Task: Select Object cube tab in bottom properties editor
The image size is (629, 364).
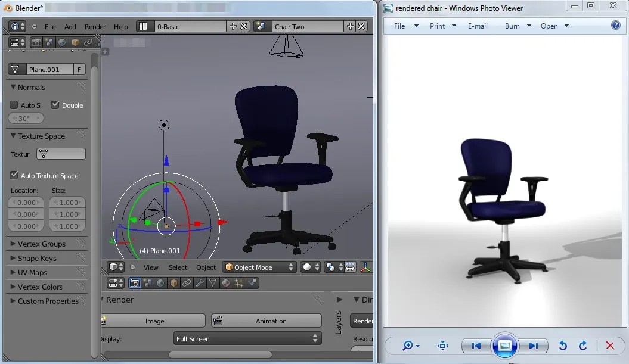Action: coord(173,283)
